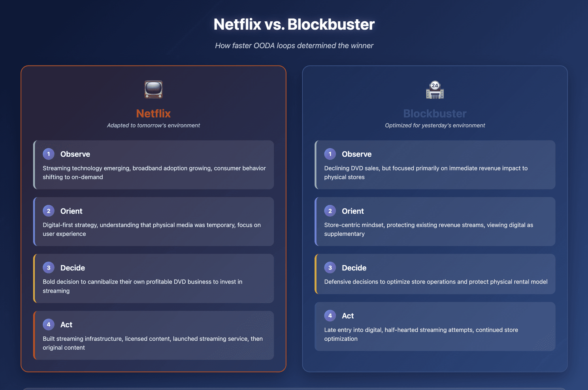Select the 'Netflix vs. Blockbuster' main title
This screenshot has height=390, width=588.
[294, 24]
